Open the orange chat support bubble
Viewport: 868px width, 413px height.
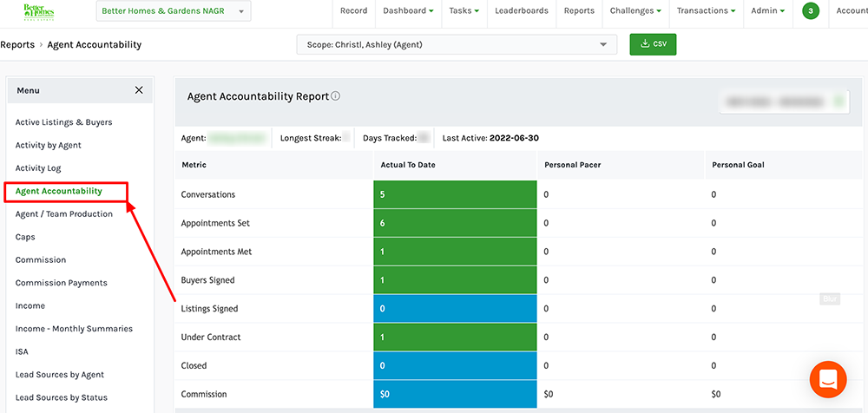(827, 379)
